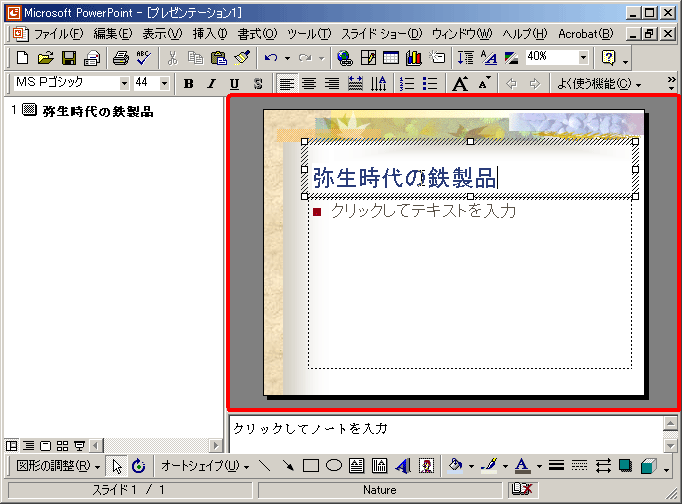Screen dimensions: 682x504
Task: Apply font color A swatch
Action: (x=522, y=466)
